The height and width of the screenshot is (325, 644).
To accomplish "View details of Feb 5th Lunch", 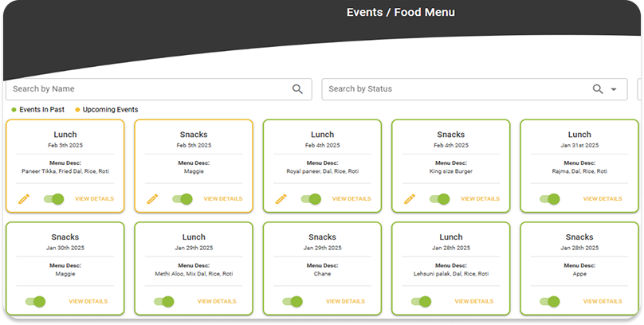I will pyautogui.click(x=95, y=198).
